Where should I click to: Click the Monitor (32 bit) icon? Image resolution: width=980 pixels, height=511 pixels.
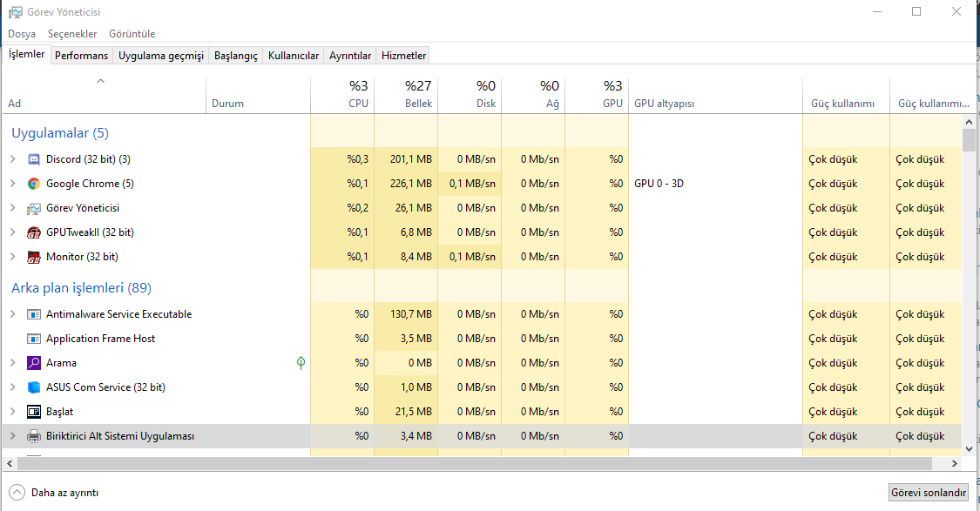click(34, 257)
